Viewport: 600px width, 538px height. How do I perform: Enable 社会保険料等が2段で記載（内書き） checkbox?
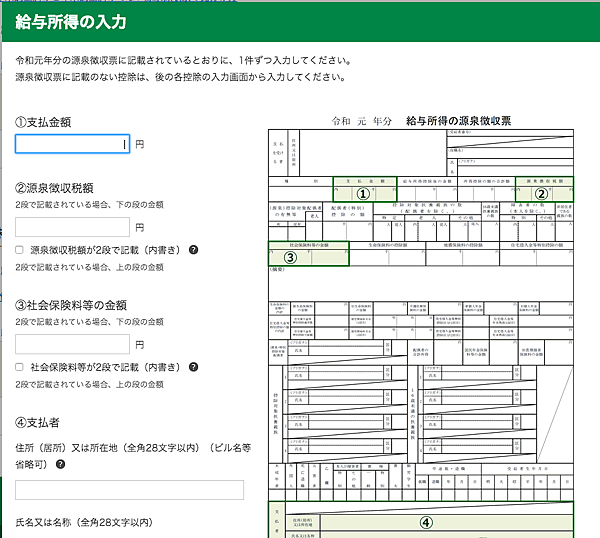(19, 367)
